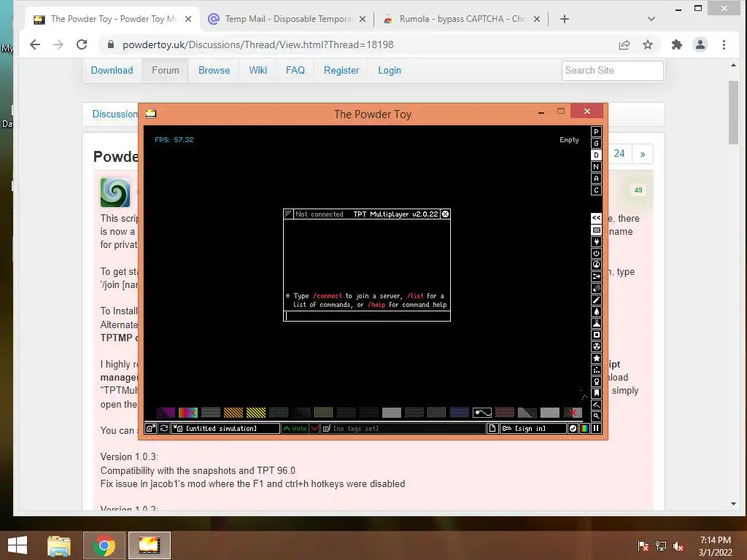Viewport: 747px width, 560px height.
Task: Select the red X erase wall swatch
Action: pos(572,413)
